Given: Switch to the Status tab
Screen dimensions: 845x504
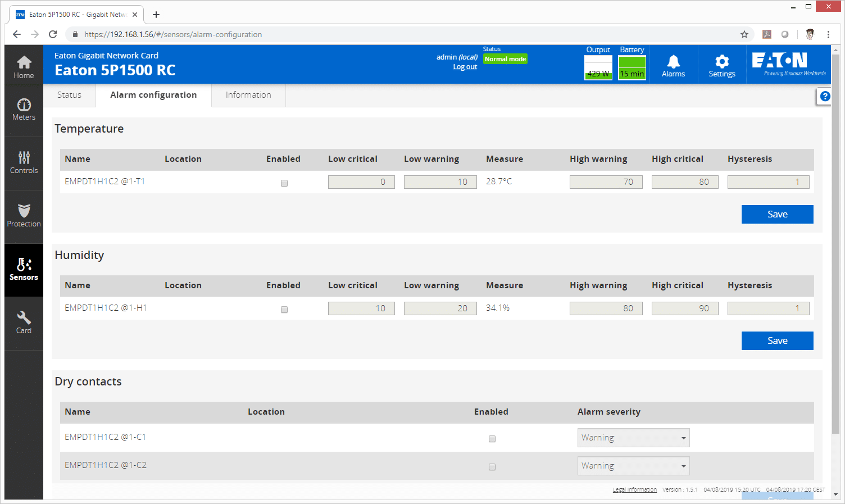Looking at the screenshot, I should click(x=69, y=95).
